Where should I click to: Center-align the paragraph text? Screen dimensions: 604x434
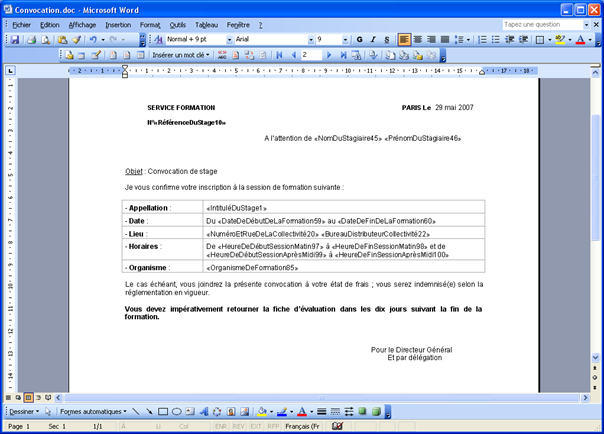pos(419,40)
